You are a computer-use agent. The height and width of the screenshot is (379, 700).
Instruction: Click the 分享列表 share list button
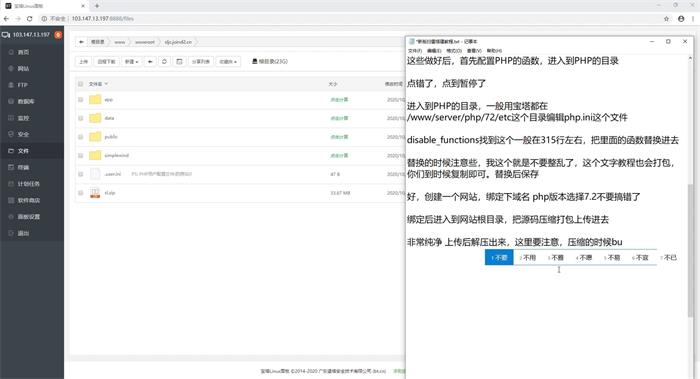point(200,61)
